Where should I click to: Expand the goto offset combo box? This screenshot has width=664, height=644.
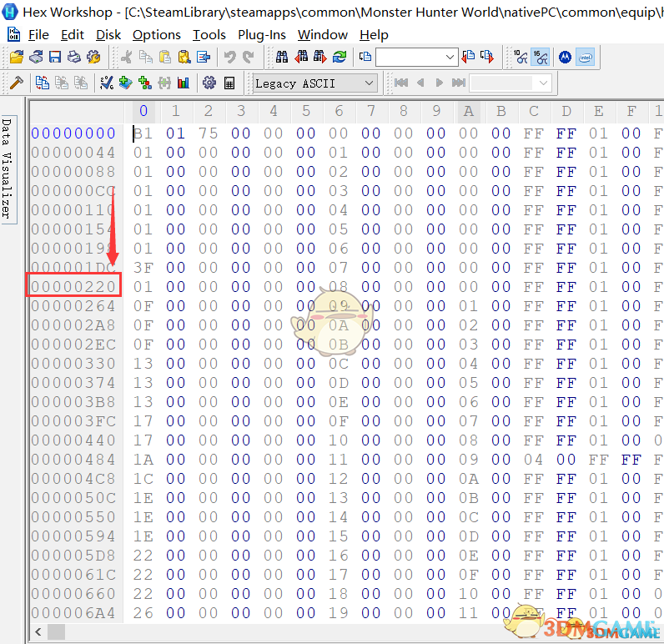(x=450, y=57)
